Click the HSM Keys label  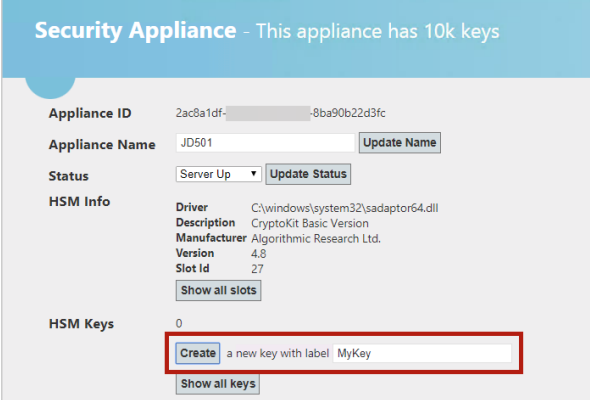(x=81, y=324)
